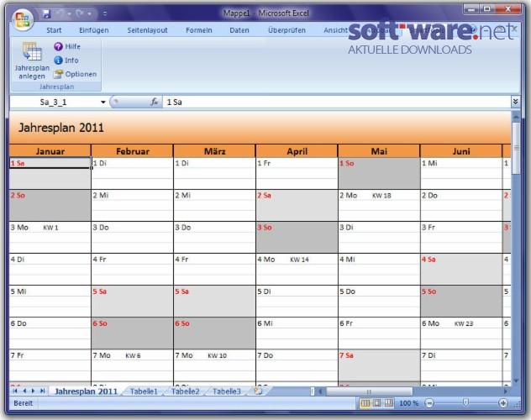Select the 3 So cell in April

coord(297,227)
